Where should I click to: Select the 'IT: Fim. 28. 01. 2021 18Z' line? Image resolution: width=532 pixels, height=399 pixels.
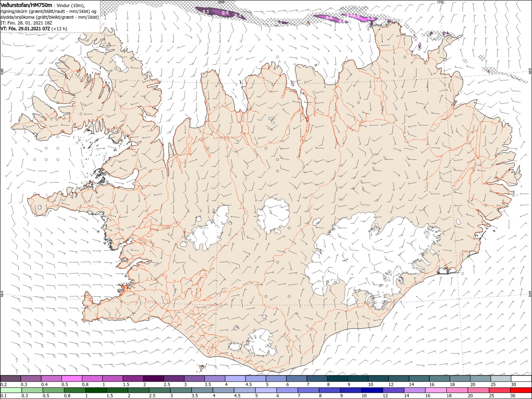click(27, 23)
